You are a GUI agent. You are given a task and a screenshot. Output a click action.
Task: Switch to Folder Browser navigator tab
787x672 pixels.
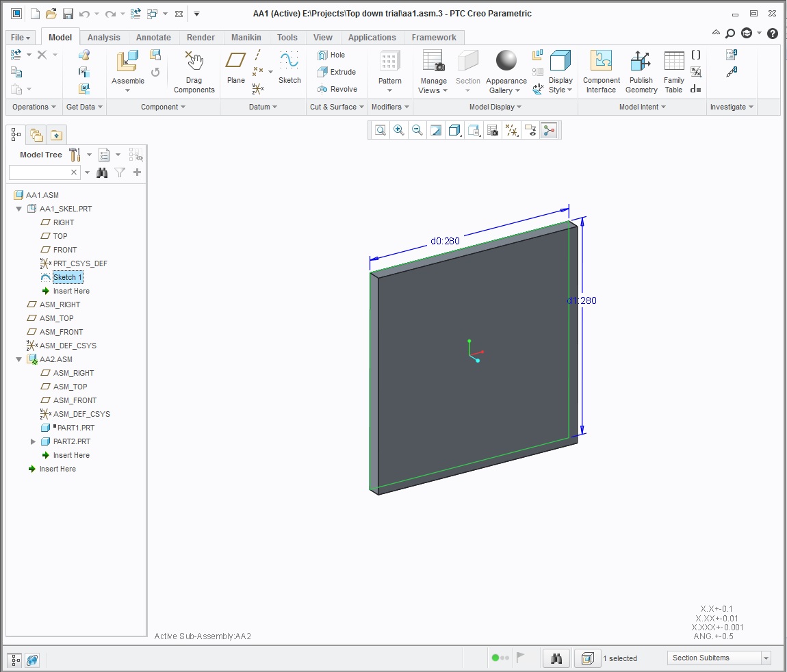tap(36, 135)
